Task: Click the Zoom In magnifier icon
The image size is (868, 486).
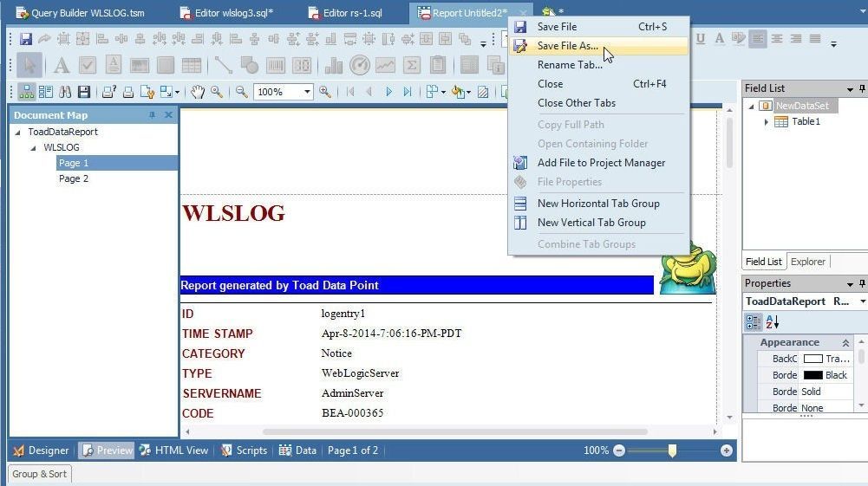Action: (x=325, y=92)
